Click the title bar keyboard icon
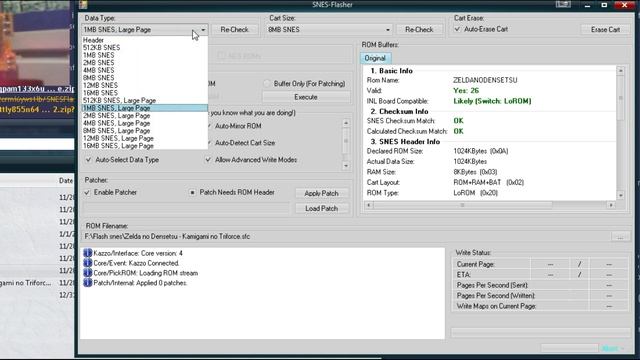The height and width of the screenshot is (360, 640). 563,4
